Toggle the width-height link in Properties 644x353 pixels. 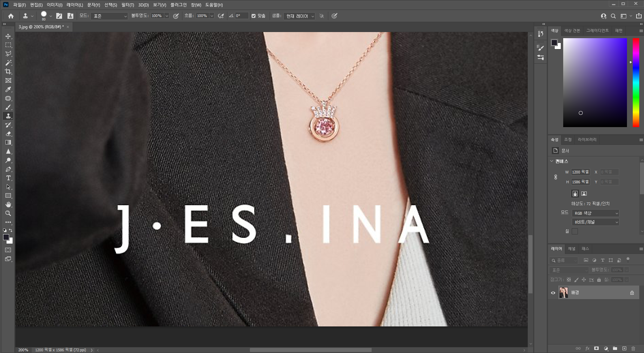[555, 177]
